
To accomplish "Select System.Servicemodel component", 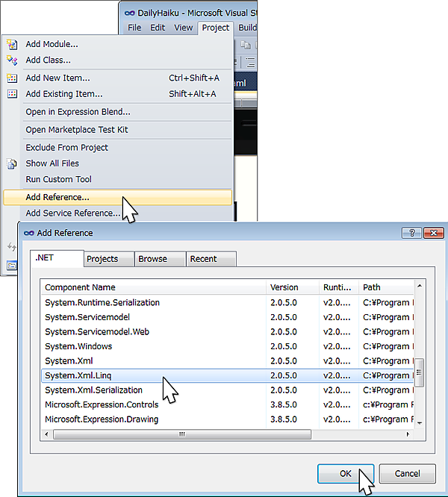I will (228, 317).
